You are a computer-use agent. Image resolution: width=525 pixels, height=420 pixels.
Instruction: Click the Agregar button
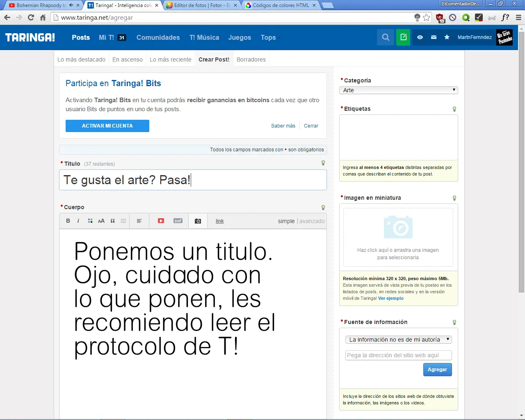(x=438, y=370)
